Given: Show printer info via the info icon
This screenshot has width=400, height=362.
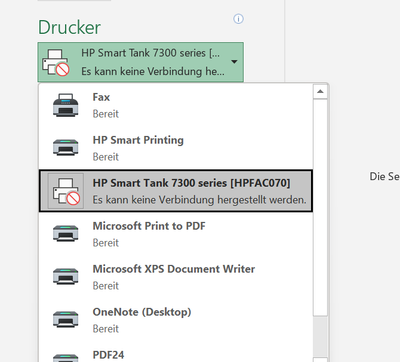Looking at the screenshot, I should click(238, 19).
